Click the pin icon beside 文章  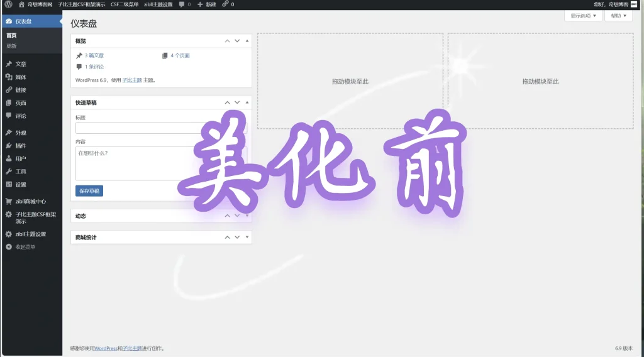click(9, 64)
